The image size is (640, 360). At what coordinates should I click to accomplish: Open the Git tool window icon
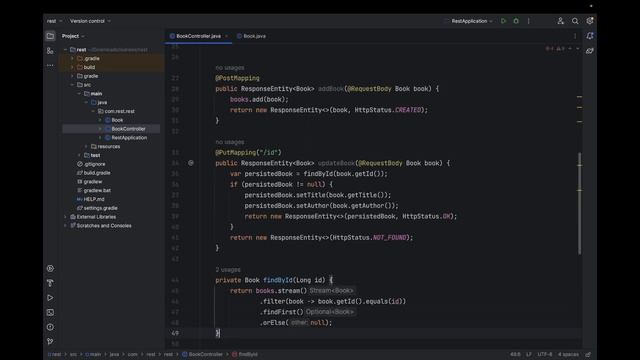(x=50, y=341)
